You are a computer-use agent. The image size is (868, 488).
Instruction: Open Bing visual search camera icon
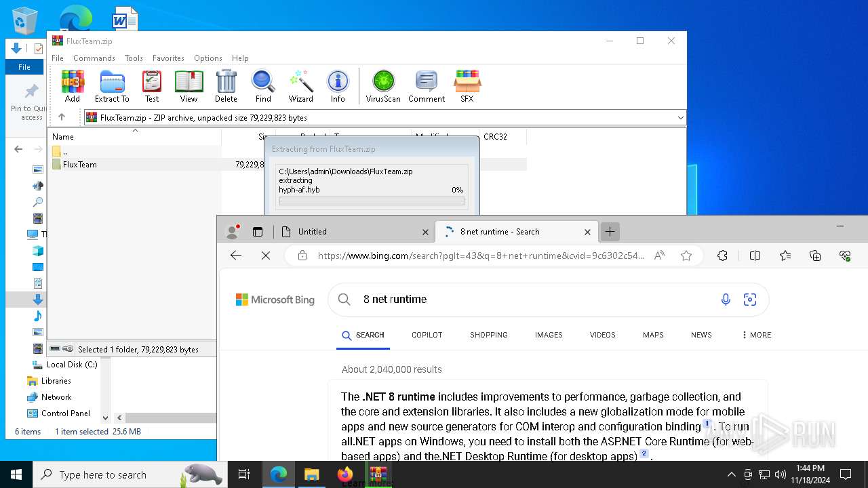[750, 300]
